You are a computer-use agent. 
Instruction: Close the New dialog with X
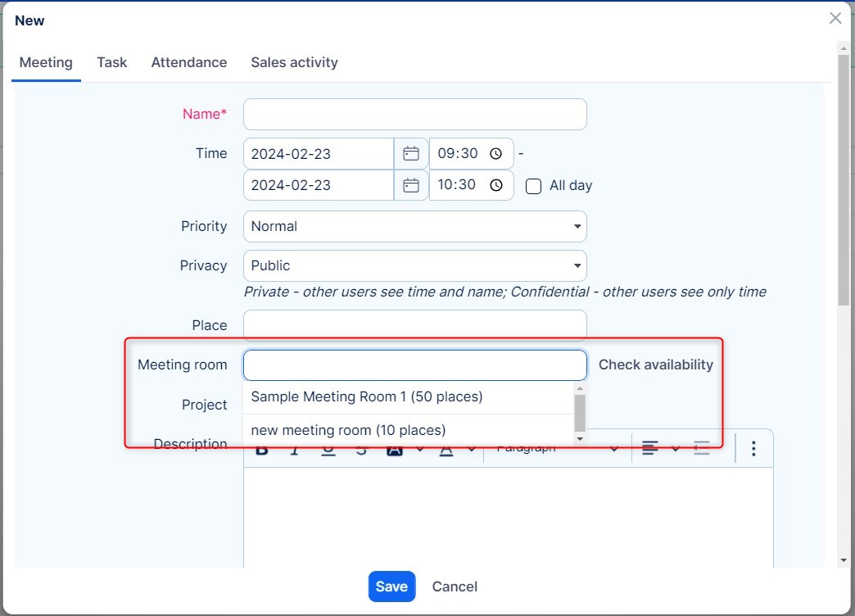[835, 19]
